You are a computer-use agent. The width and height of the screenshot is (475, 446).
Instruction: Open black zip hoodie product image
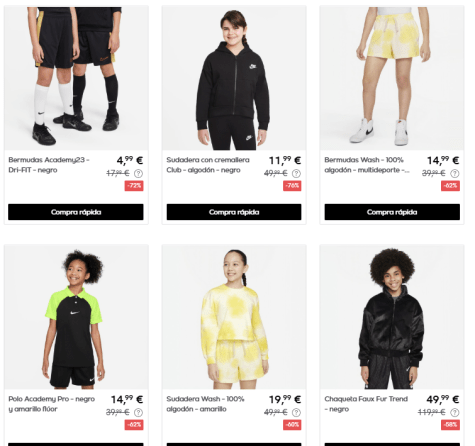pyautogui.click(x=234, y=78)
